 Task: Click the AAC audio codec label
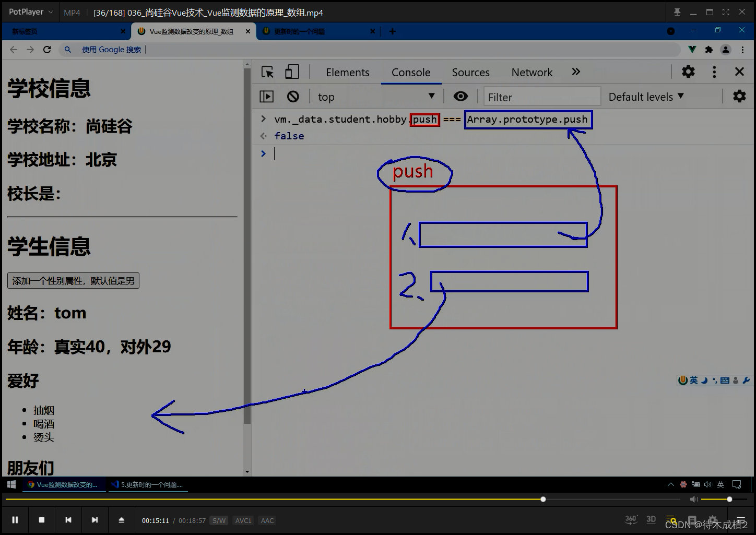(267, 520)
